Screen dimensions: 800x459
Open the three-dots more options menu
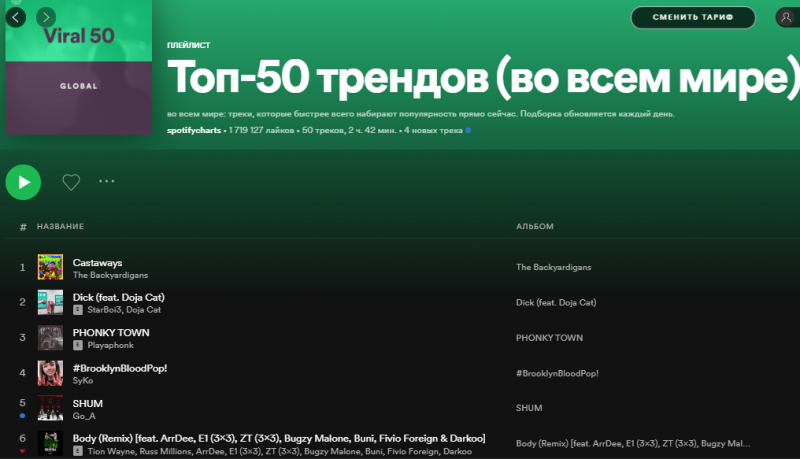click(107, 182)
